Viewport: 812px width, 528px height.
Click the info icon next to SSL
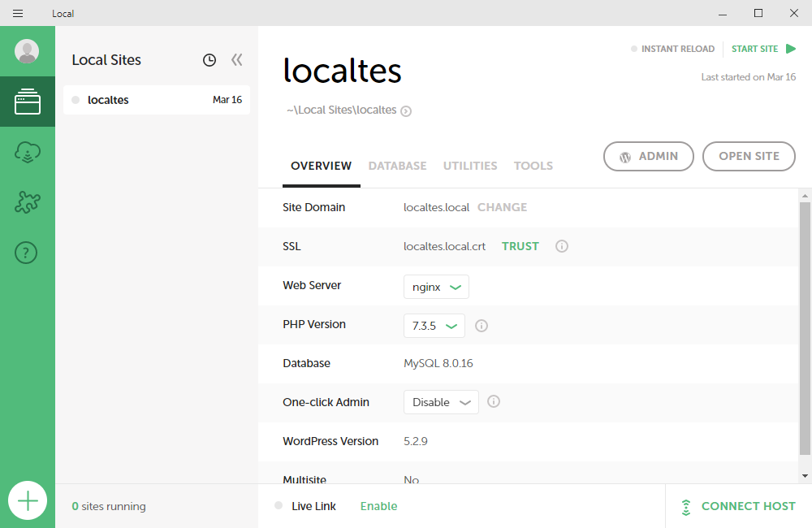coord(561,246)
